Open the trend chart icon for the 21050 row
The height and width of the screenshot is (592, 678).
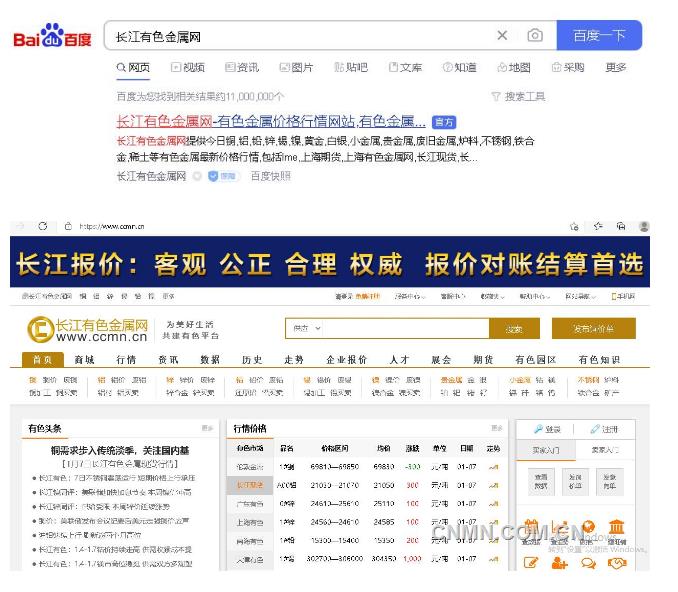[493, 486]
